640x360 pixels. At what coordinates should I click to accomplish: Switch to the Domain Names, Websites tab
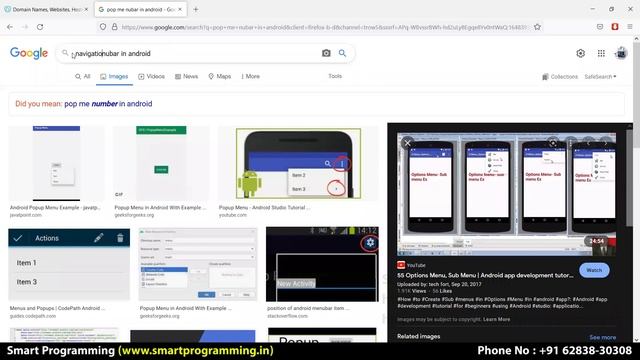coord(46,9)
